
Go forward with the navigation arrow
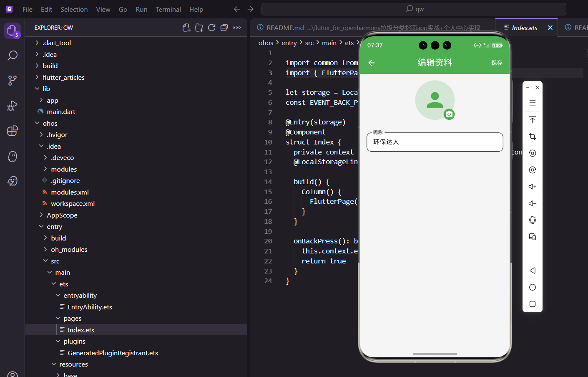[250, 9]
